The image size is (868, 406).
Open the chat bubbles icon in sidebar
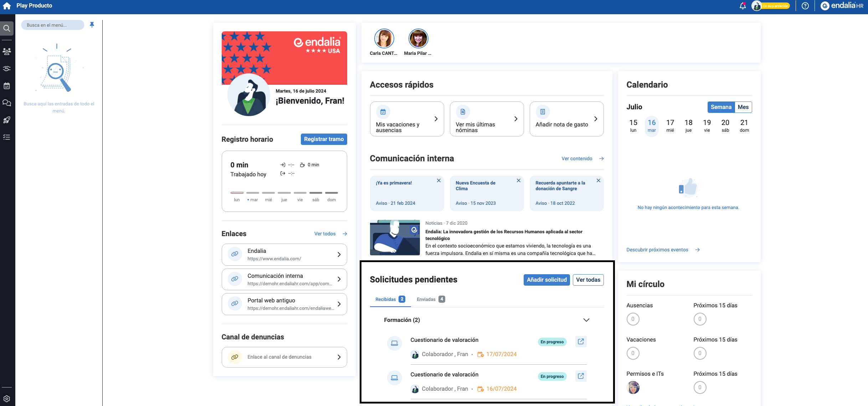[7, 103]
